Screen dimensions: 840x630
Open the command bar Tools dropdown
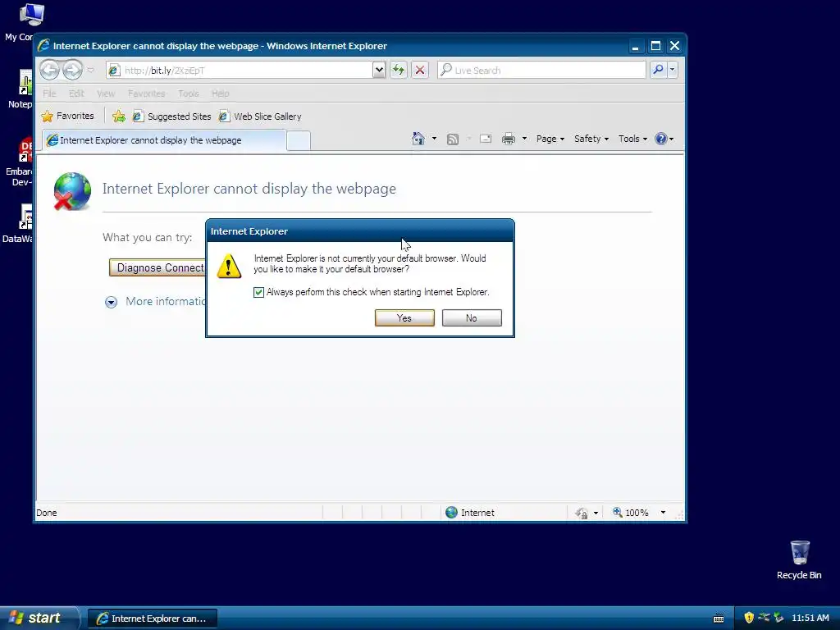[632, 139]
